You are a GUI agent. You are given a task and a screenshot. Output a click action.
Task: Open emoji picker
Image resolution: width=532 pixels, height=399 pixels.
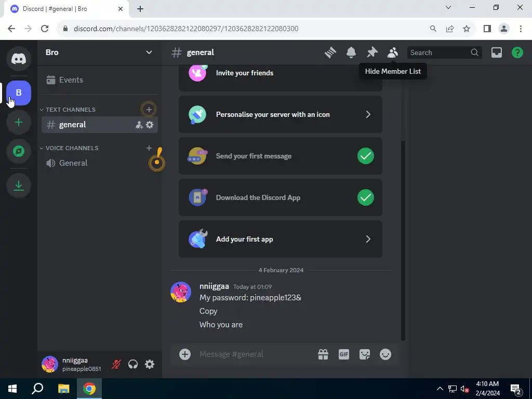tap(385, 354)
